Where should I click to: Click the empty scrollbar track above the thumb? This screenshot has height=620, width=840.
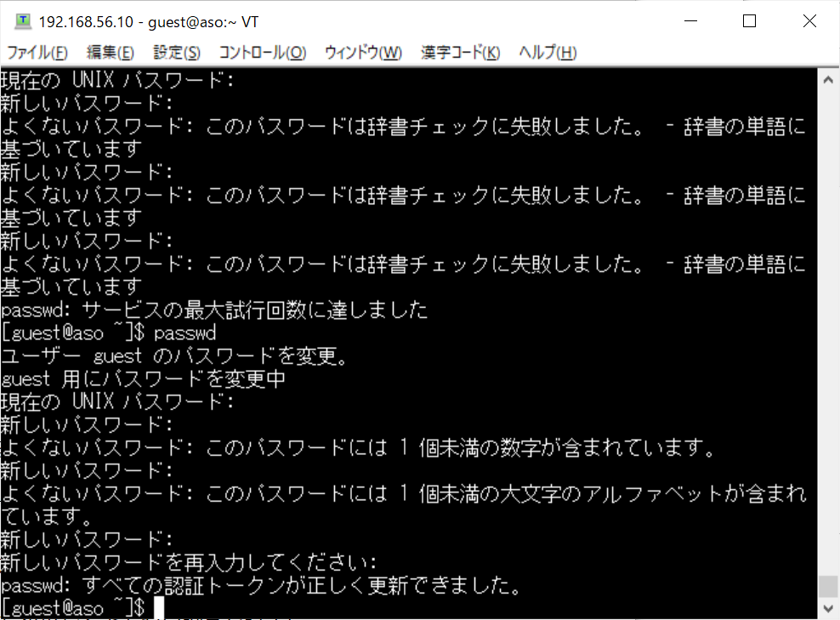pos(828,333)
